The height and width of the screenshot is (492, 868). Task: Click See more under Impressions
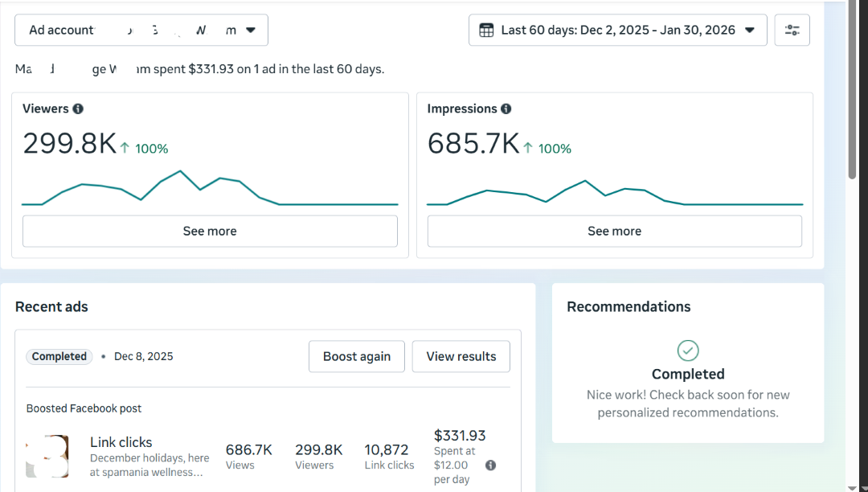tap(614, 231)
